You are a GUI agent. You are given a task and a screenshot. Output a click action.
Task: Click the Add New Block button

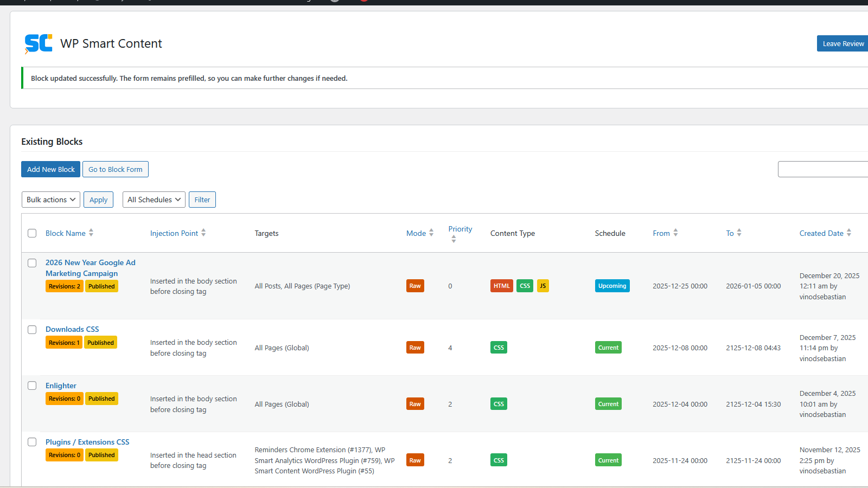51,169
